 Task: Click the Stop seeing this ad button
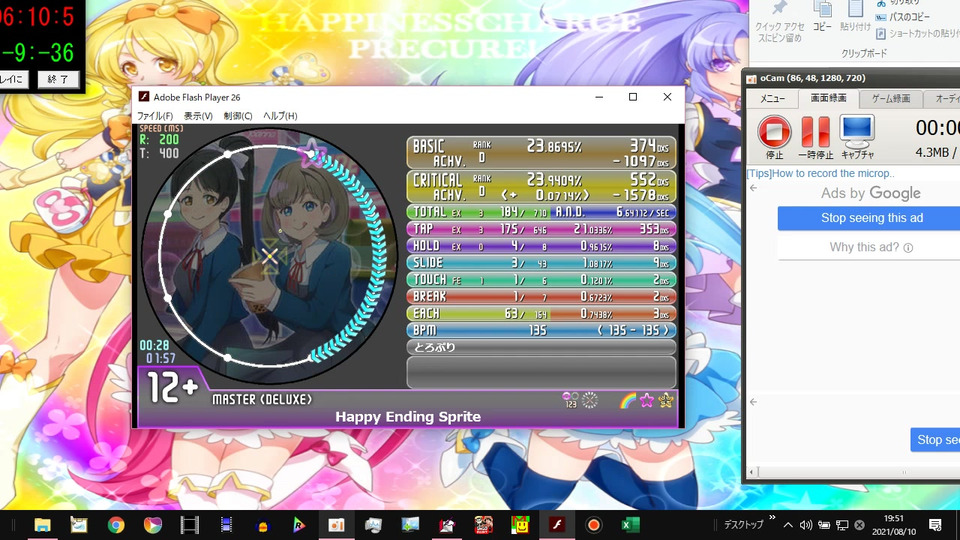coord(872,218)
